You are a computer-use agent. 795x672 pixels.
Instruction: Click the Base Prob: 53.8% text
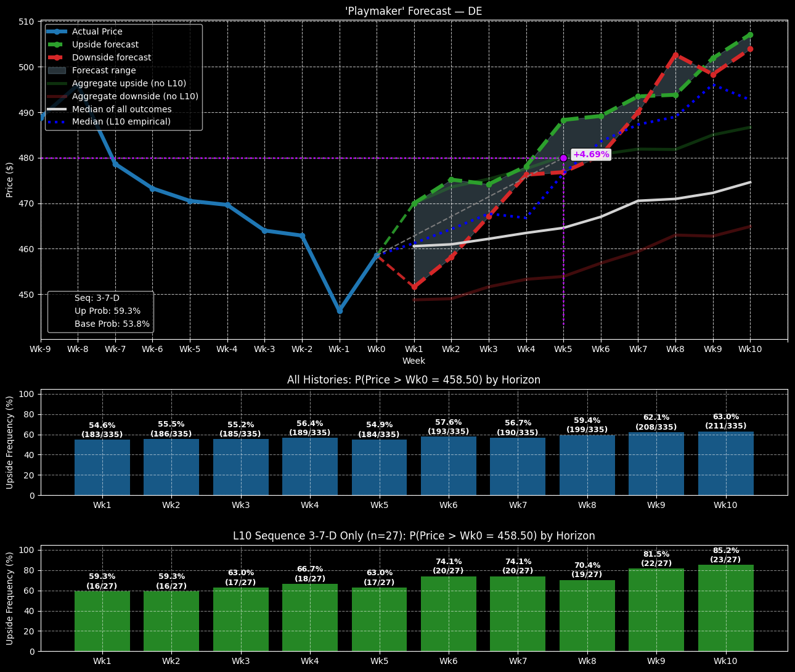click(112, 324)
